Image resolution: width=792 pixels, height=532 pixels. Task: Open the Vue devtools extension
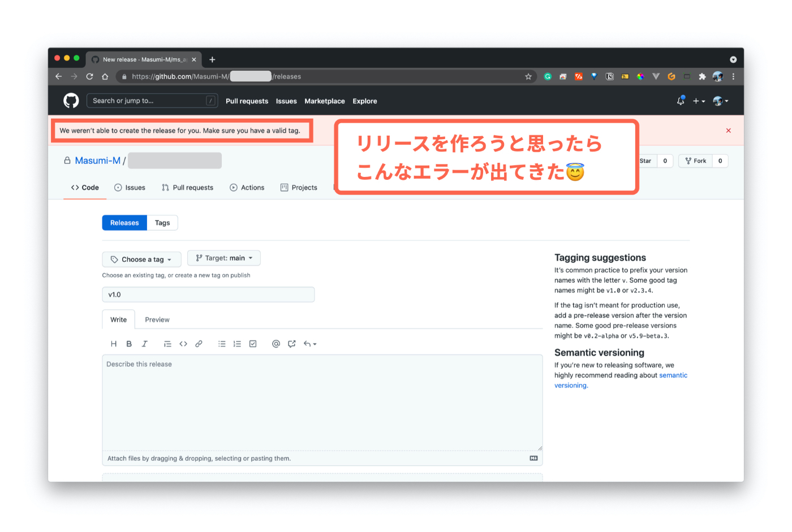coord(656,76)
